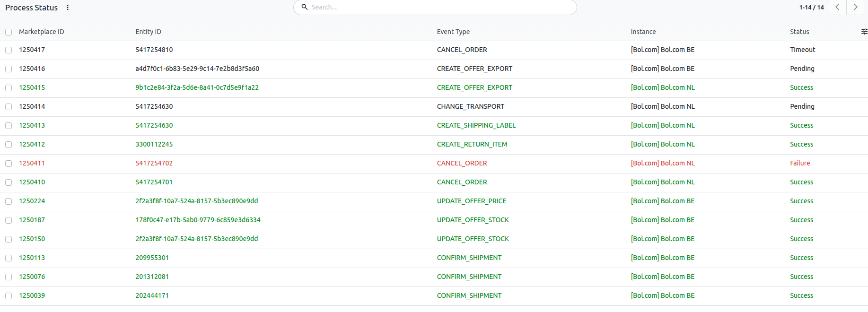Check the box for row 1250113
The height and width of the screenshot is (312, 868).
click(9, 258)
